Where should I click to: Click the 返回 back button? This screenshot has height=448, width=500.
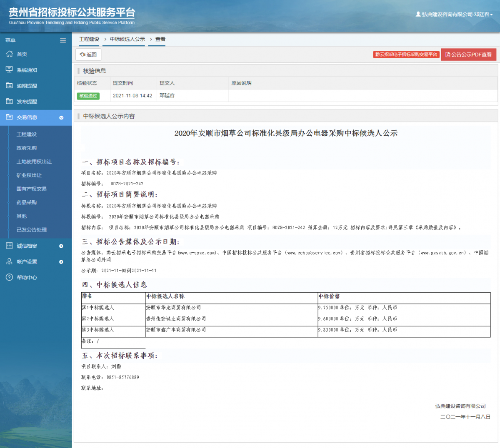[88, 54]
